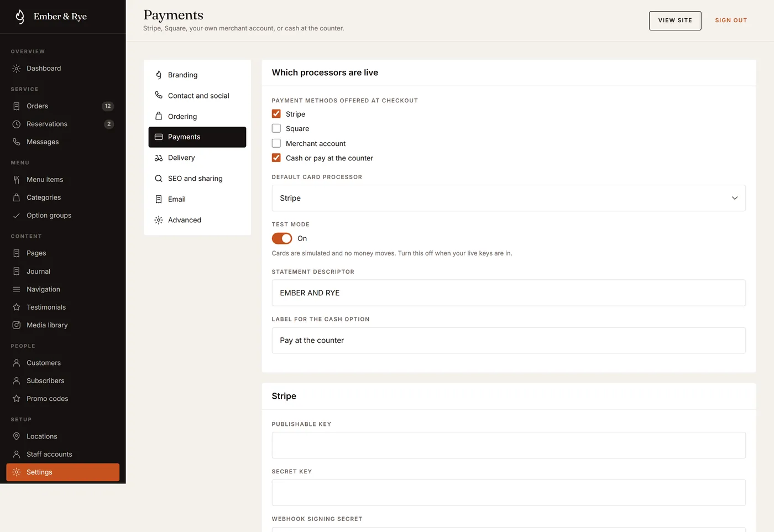Image resolution: width=774 pixels, height=532 pixels.
Task: Open the Ordering settings section
Action: (x=197, y=117)
